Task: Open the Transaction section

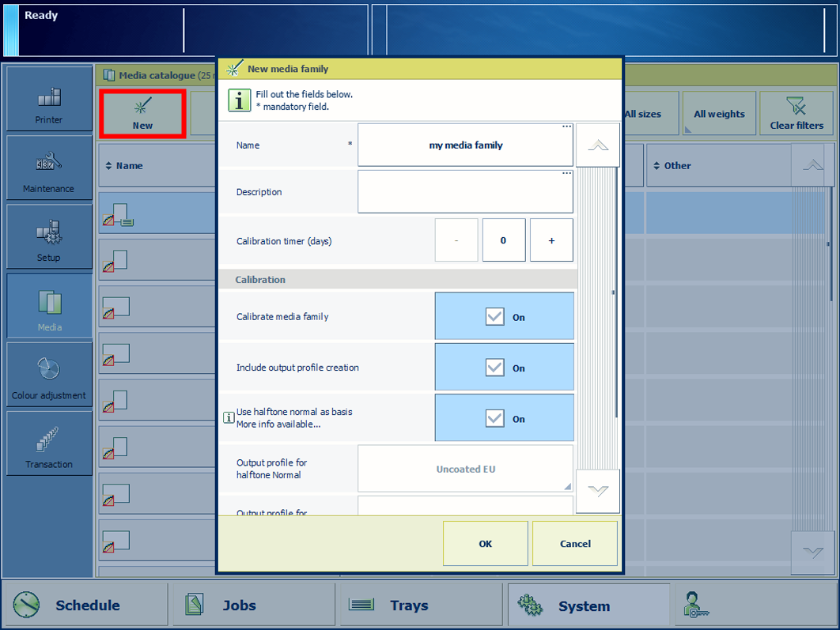Action: pos(49,443)
